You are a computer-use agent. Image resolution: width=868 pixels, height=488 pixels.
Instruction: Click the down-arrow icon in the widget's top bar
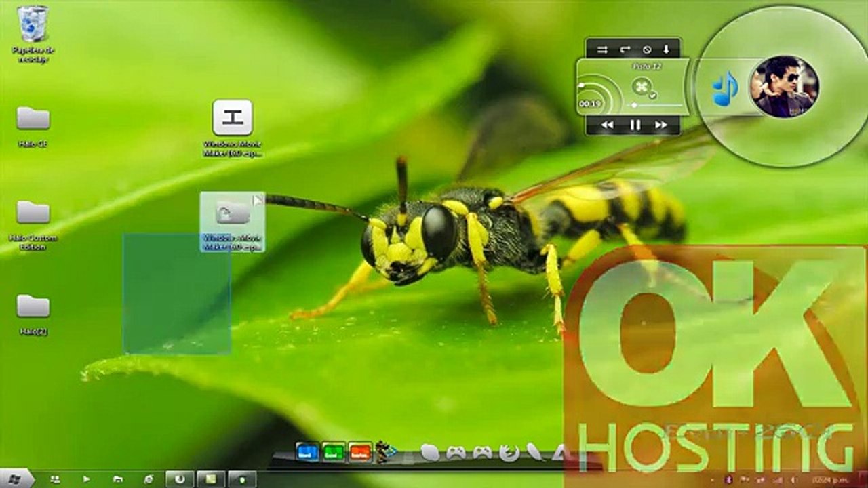point(666,49)
